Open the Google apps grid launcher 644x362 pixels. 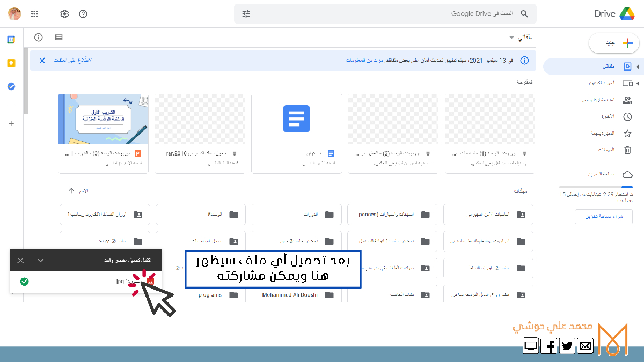(x=35, y=14)
